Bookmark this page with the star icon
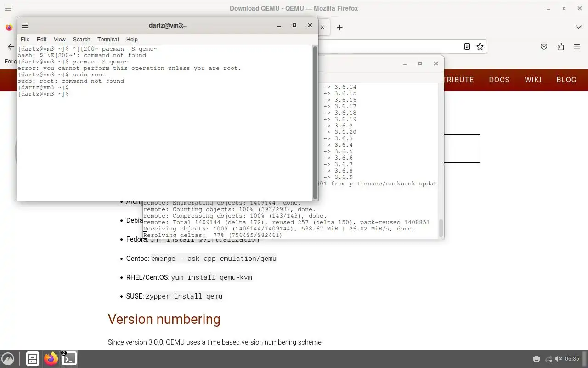The image size is (588, 368). coord(480,46)
